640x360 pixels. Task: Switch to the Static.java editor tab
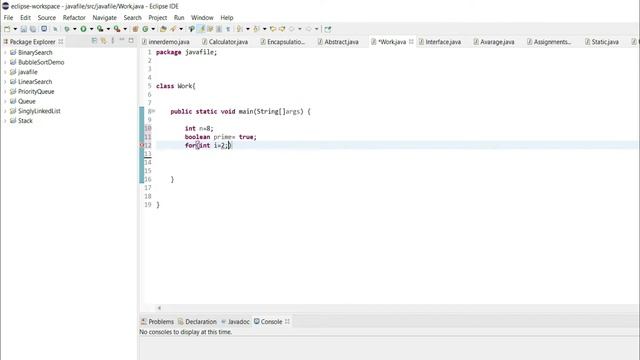pyautogui.click(x=602, y=42)
